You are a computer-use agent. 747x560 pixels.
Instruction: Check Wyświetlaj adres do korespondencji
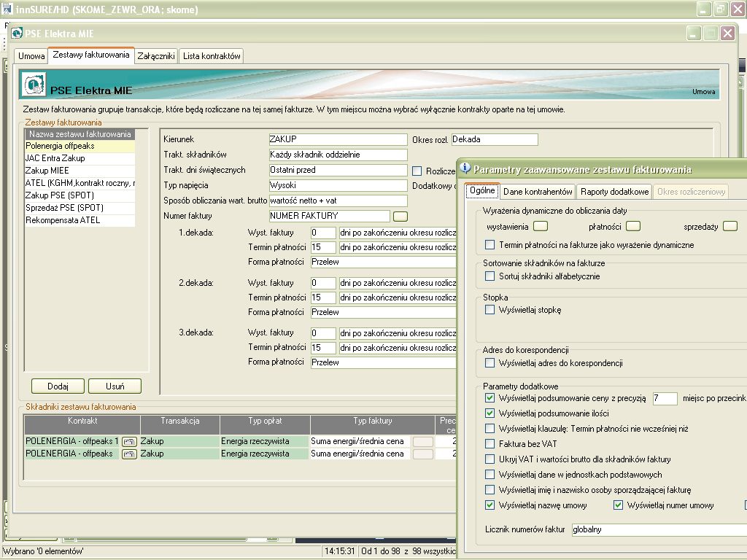click(x=489, y=363)
